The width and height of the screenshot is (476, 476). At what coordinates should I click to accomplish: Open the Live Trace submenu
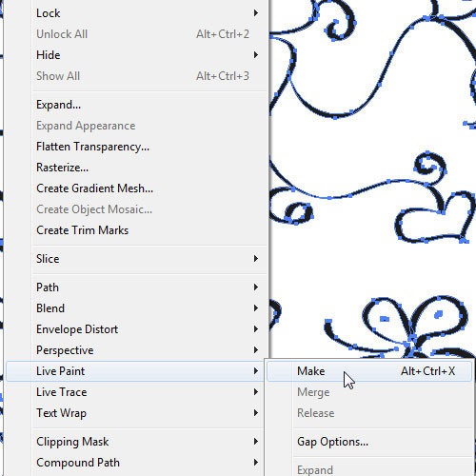(x=149, y=392)
